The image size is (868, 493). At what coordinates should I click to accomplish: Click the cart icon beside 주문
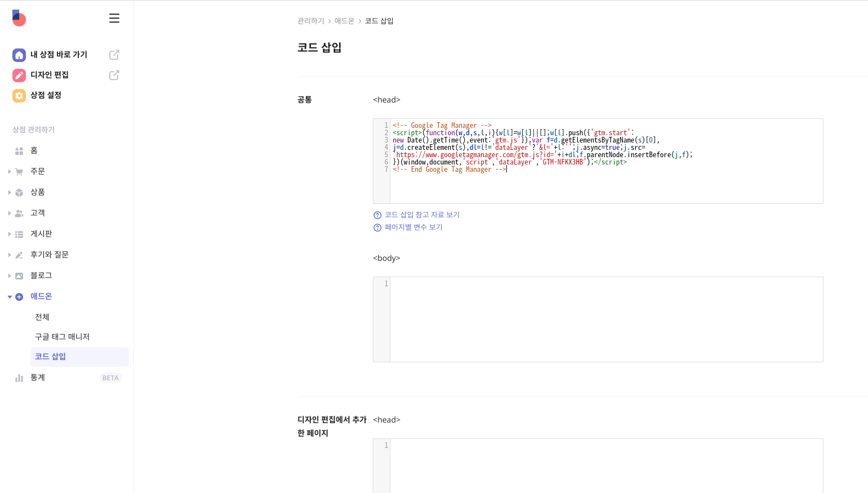[x=19, y=172]
